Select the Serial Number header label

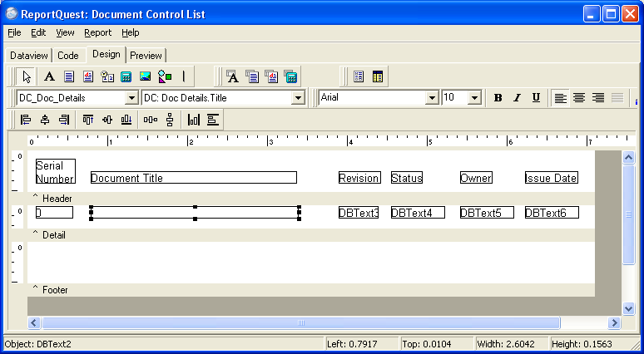point(56,171)
